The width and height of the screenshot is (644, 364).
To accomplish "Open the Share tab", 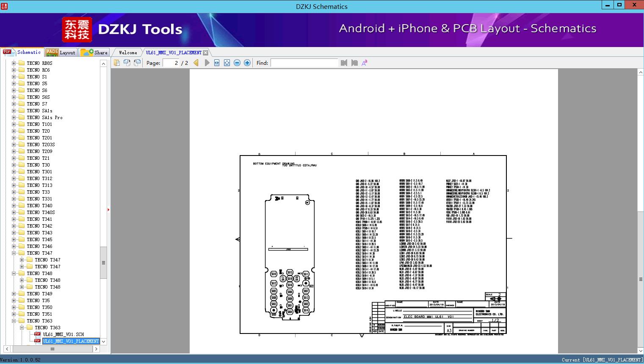I will [94, 53].
